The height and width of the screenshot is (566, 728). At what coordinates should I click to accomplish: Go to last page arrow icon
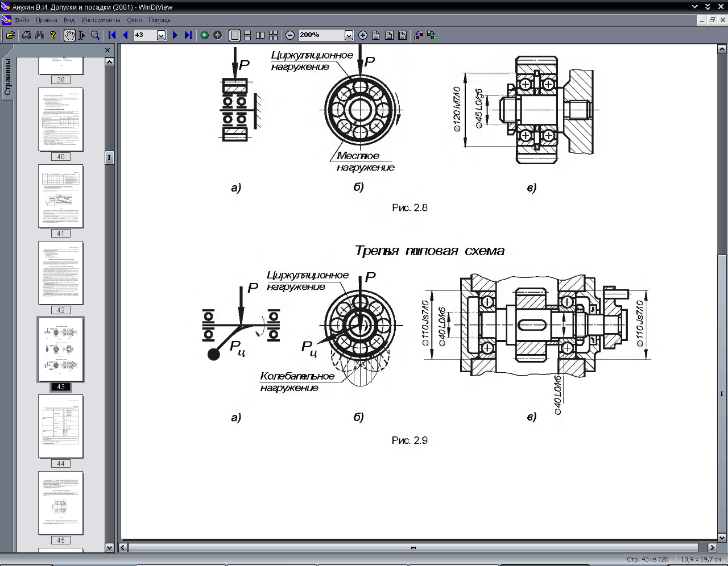[188, 35]
